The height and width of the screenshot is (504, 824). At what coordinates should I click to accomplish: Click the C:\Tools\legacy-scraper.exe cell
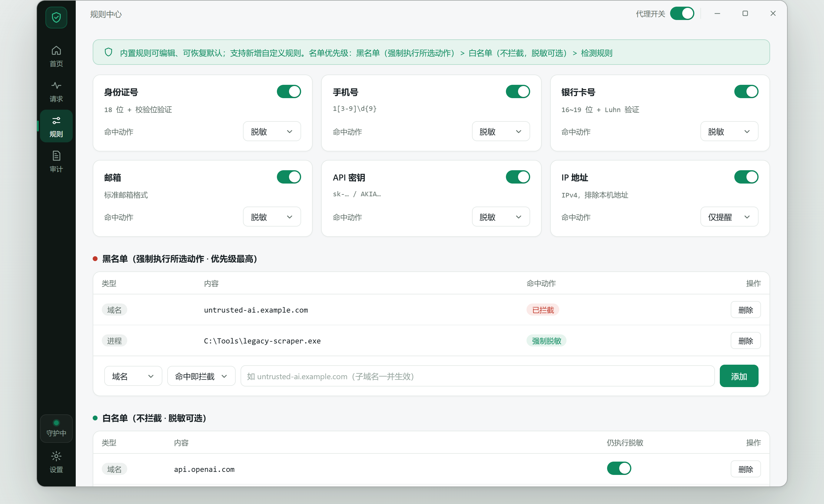tap(262, 340)
